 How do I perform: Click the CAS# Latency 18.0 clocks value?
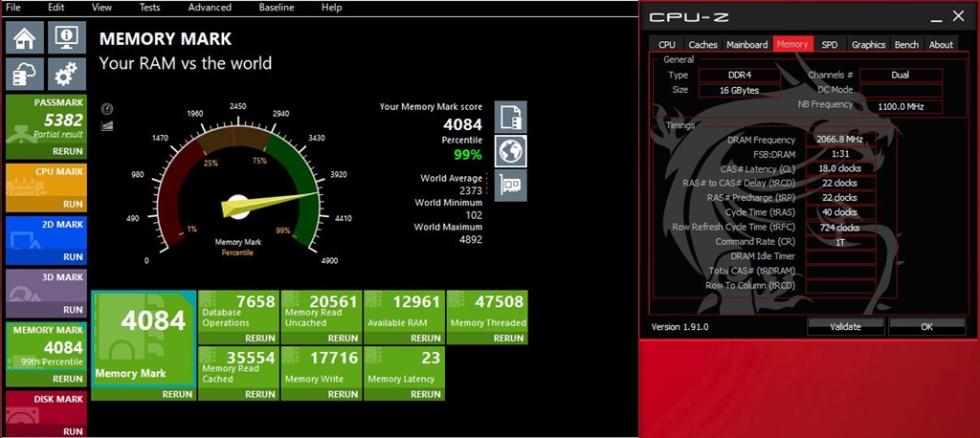[x=840, y=168]
